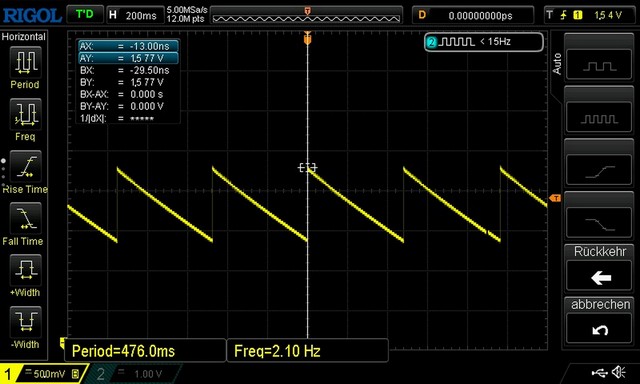Click the orange trigger level marker on right edge
640x384 pixels.
pos(555,198)
